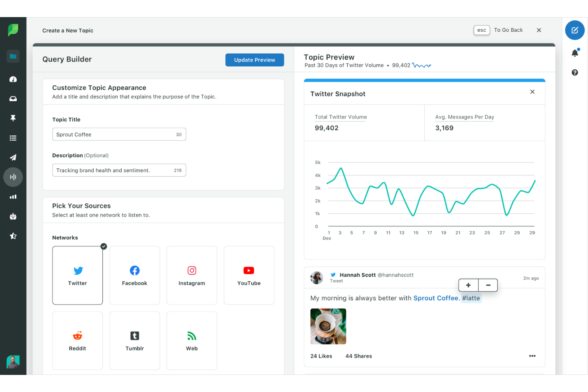This screenshot has width=588, height=392.
Task: Select the pushpin tasks icon
Action: 13,118
